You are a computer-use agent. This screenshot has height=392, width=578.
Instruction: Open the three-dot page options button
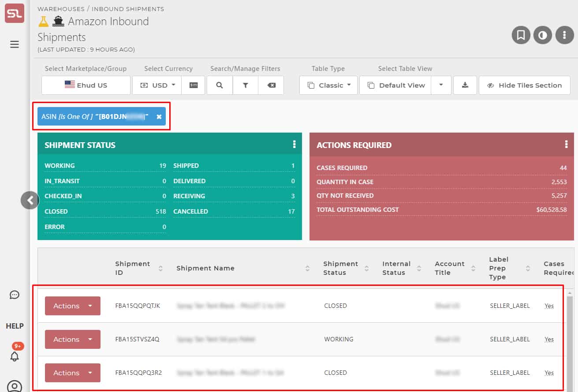coord(565,35)
